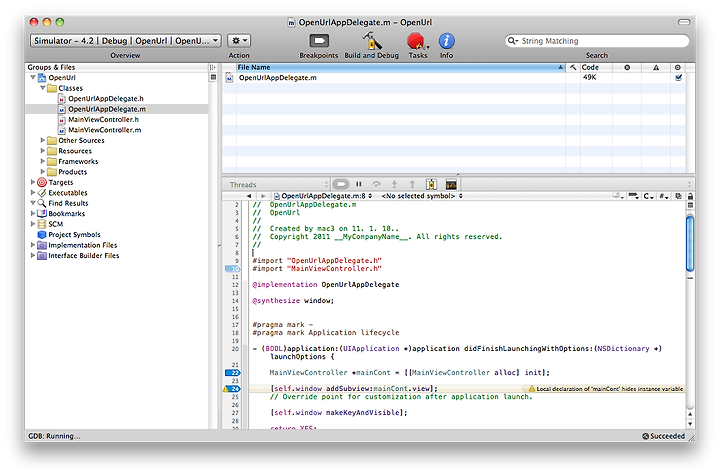This screenshot has width=720, height=476.
Task: Expand the Targets group
Action: point(33,182)
